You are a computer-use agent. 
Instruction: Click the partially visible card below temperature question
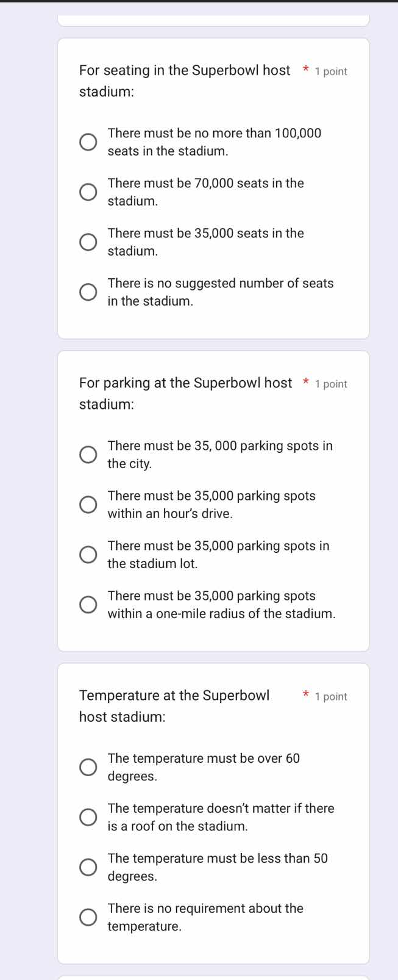pyautogui.click(x=213, y=976)
